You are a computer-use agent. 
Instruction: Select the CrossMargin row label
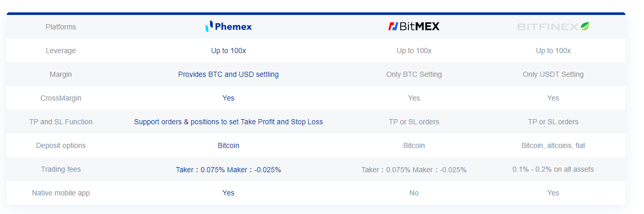[61, 98]
